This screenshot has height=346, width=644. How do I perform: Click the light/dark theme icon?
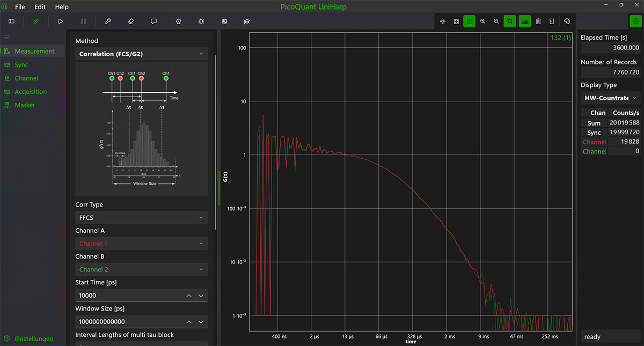pyautogui.click(x=224, y=21)
